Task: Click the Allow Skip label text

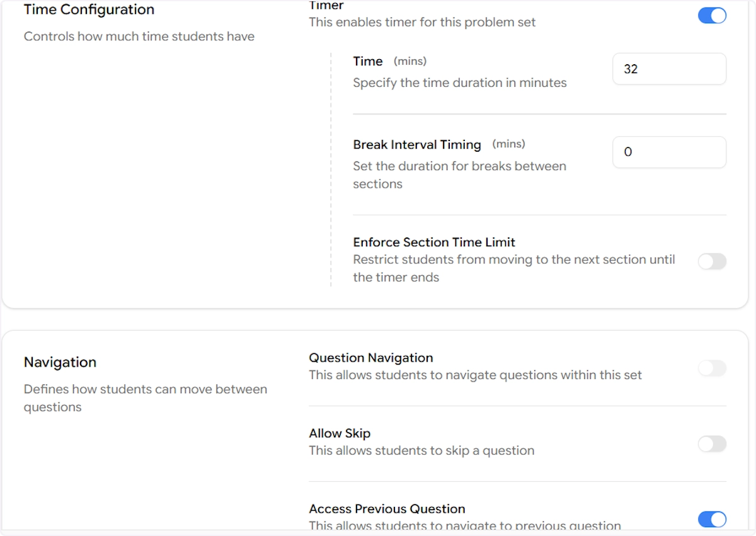Action: click(340, 433)
